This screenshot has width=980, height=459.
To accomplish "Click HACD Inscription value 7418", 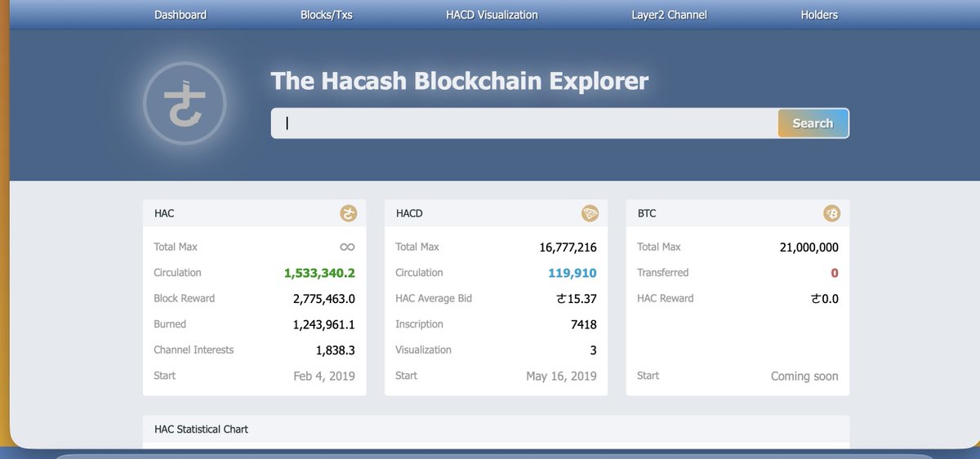I will (584, 325).
